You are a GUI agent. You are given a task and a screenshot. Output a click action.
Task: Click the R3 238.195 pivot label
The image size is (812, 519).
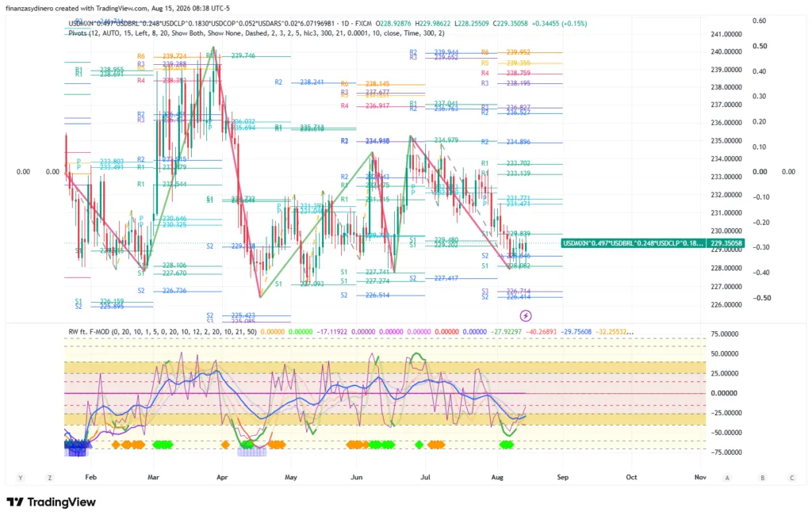point(505,83)
